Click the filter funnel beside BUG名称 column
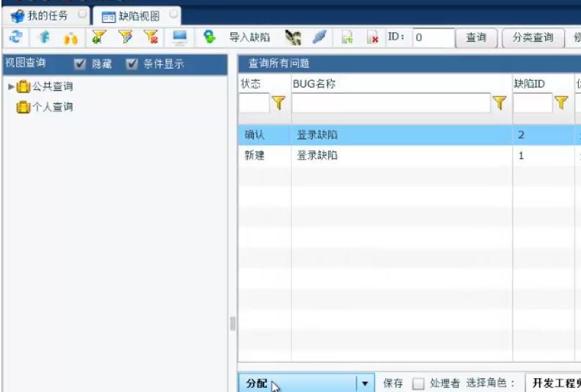The width and height of the screenshot is (581, 392). click(499, 103)
